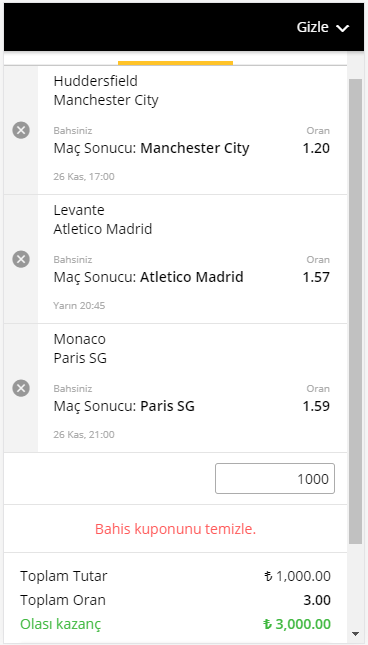Image resolution: width=368 pixels, height=645 pixels.
Task: Click the Toplam Oran 3.00 value
Action: coord(317,600)
